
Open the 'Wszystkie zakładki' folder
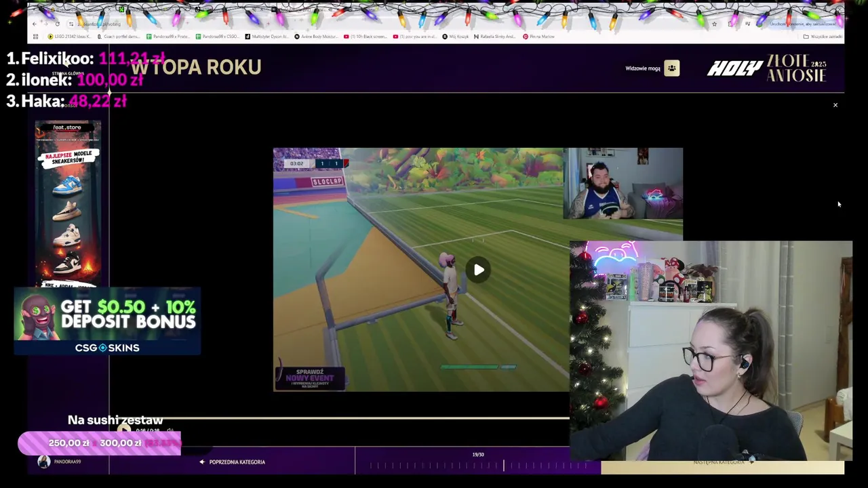point(823,37)
